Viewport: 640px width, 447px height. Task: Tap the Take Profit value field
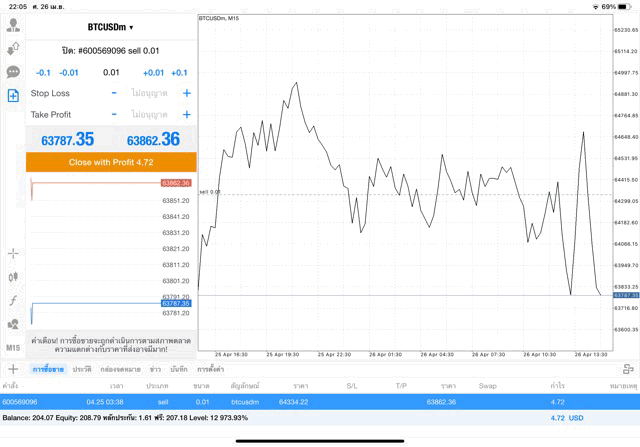(x=150, y=115)
